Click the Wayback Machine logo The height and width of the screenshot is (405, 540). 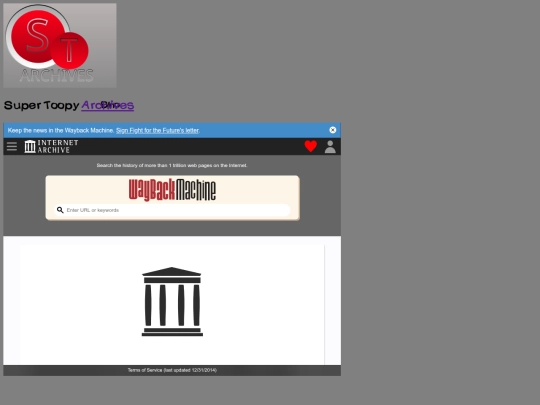[x=173, y=190]
